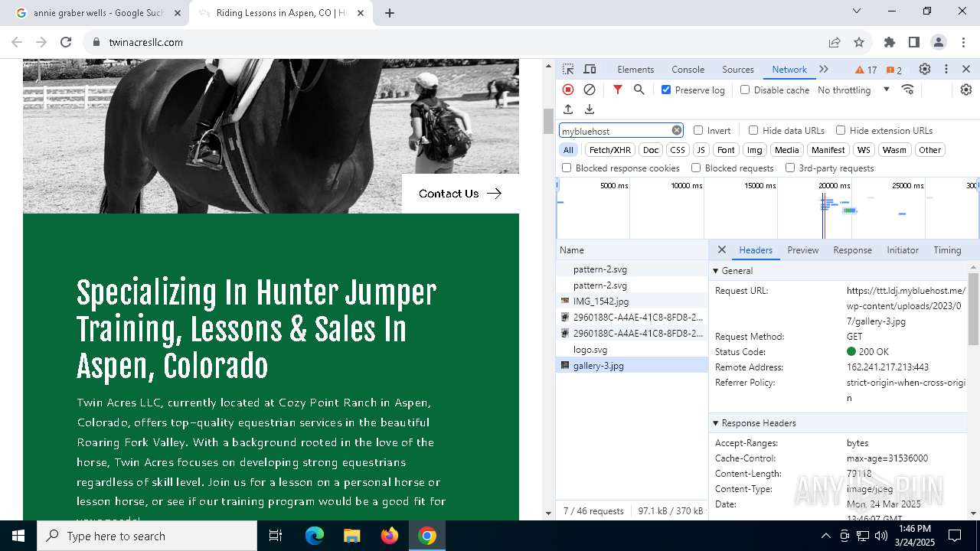Open File Explorer from taskbar
The image size is (980, 551).
click(352, 536)
